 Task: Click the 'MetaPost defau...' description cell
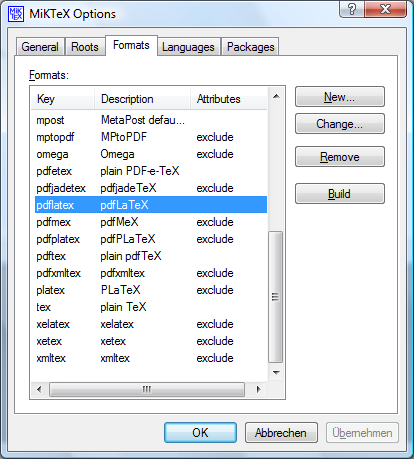[x=143, y=120]
